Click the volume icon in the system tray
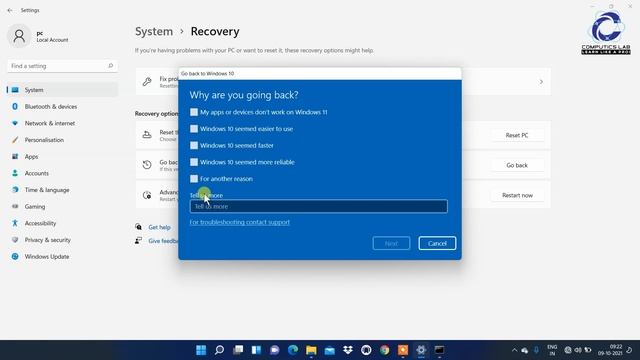This screenshot has width=640, height=360. (x=578, y=350)
